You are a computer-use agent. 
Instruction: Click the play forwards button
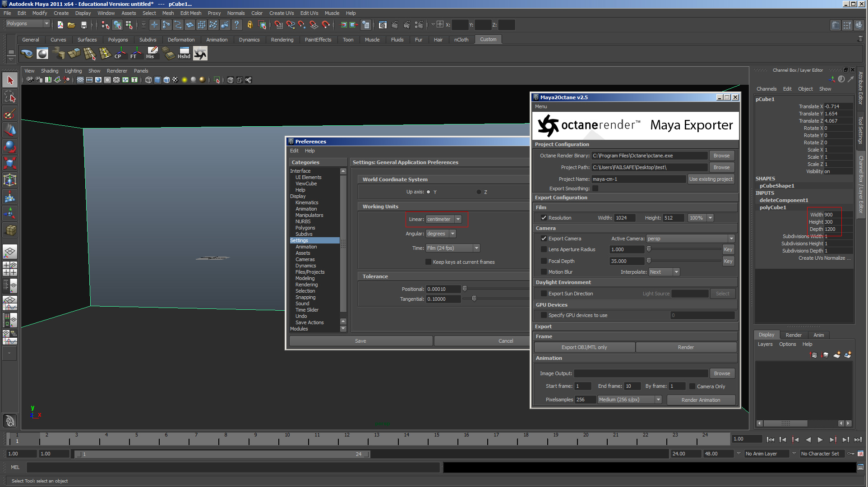tap(820, 440)
